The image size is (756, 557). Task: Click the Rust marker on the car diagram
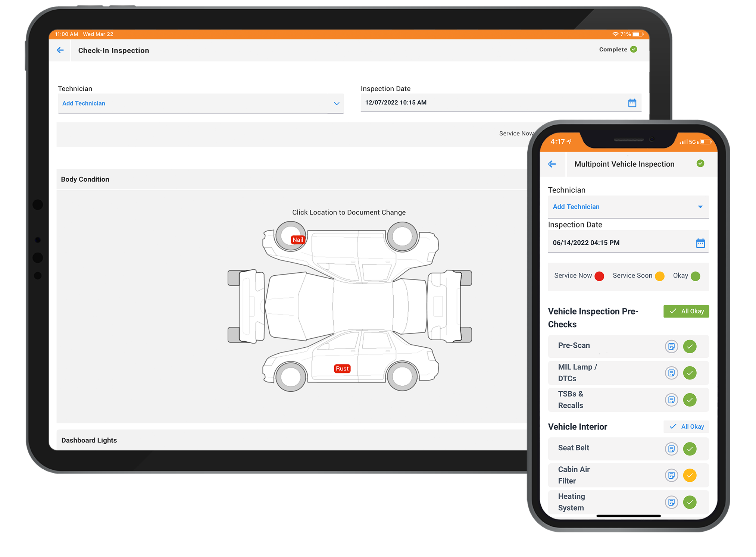coord(342,368)
